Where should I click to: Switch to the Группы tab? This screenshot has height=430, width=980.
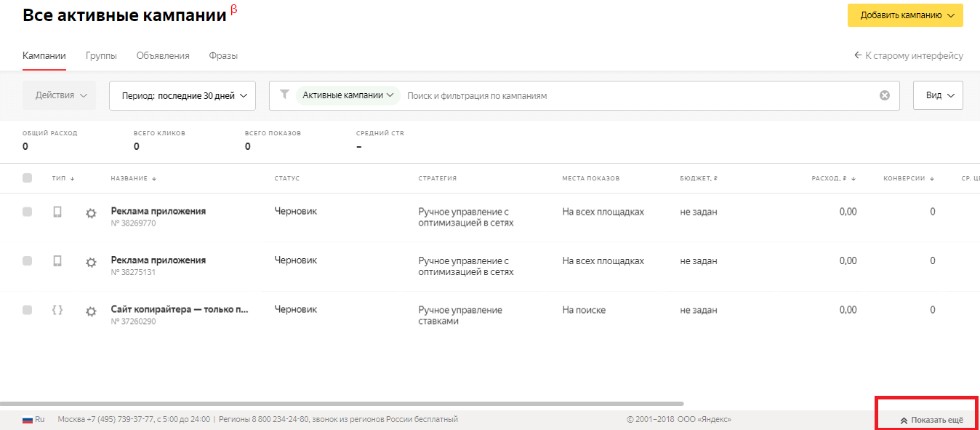pos(101,55)
